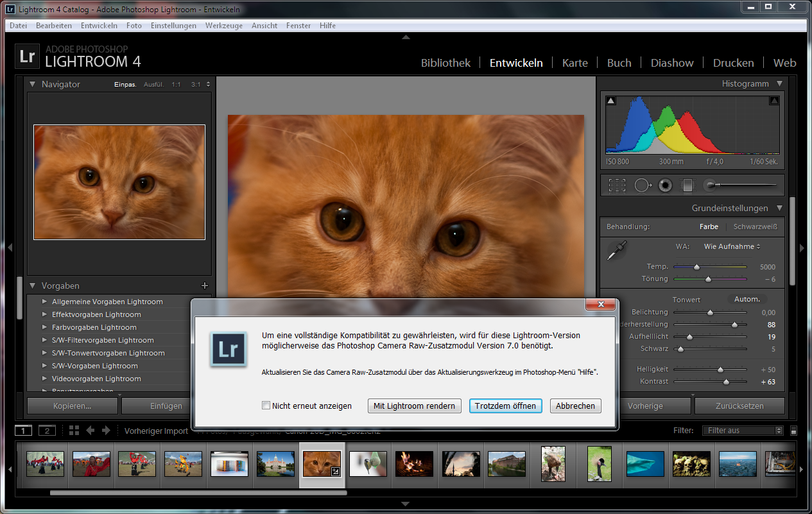Pick the White Balance eyedropper
This screenshot has height=514, width=812.
click(x=617, y=250)
